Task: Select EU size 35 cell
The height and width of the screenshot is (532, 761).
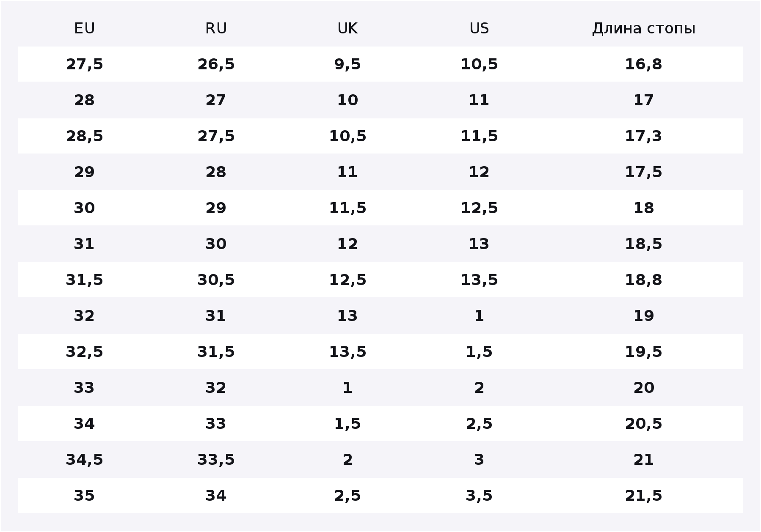Action: [84, 496]
